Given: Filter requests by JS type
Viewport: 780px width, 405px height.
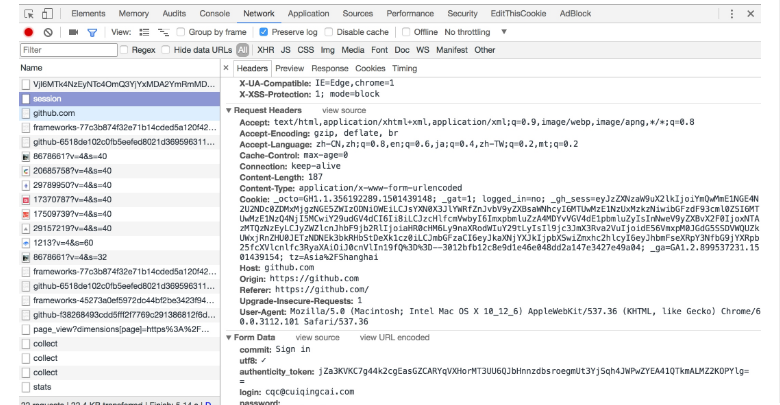Looking at the screenshot, I should [x=286, y=50].
